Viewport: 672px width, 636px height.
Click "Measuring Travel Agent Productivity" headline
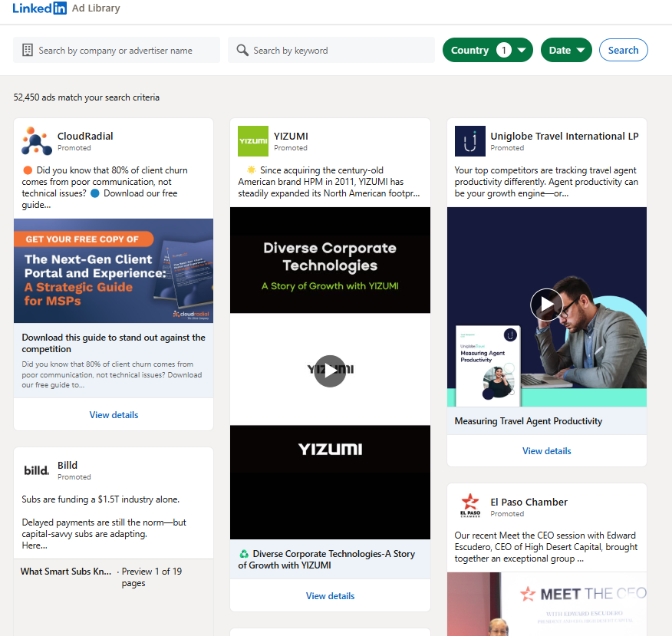[x=529, y=421]
